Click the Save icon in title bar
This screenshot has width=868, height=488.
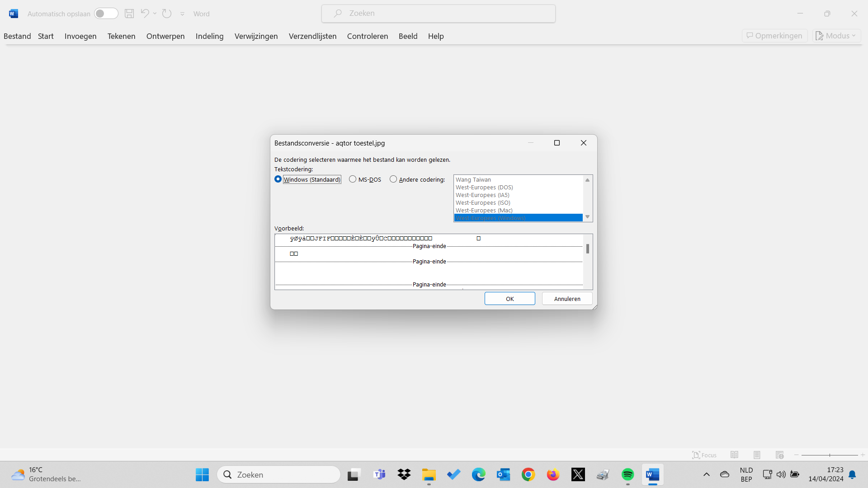point(129,14)
